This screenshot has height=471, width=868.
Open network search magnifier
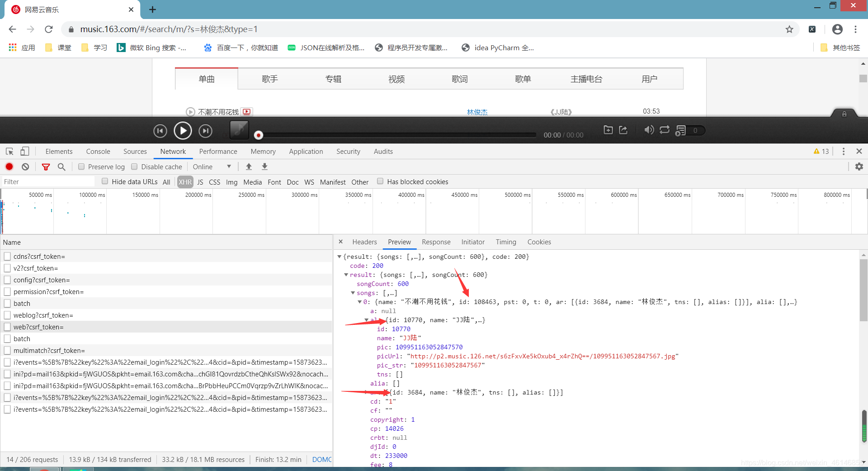(x=61, y=167)
